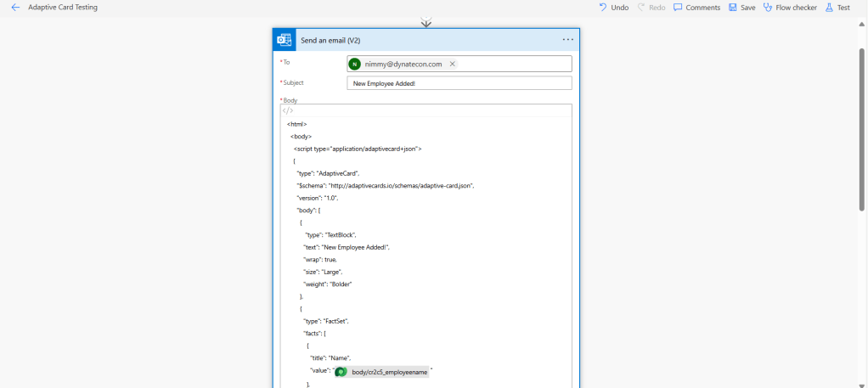Click the recipient's green N avatar

coord(355,64)
